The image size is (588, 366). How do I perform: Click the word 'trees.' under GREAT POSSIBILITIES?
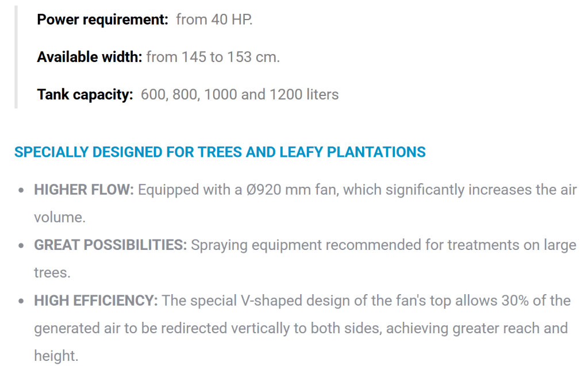[x=52, y=273]
